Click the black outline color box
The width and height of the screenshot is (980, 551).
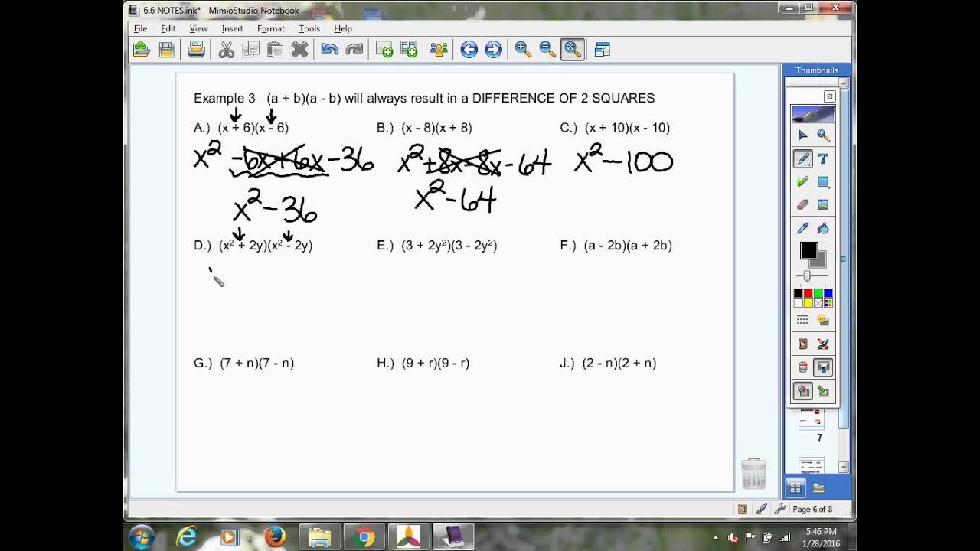pyautogui.click(x=808, y=250)
